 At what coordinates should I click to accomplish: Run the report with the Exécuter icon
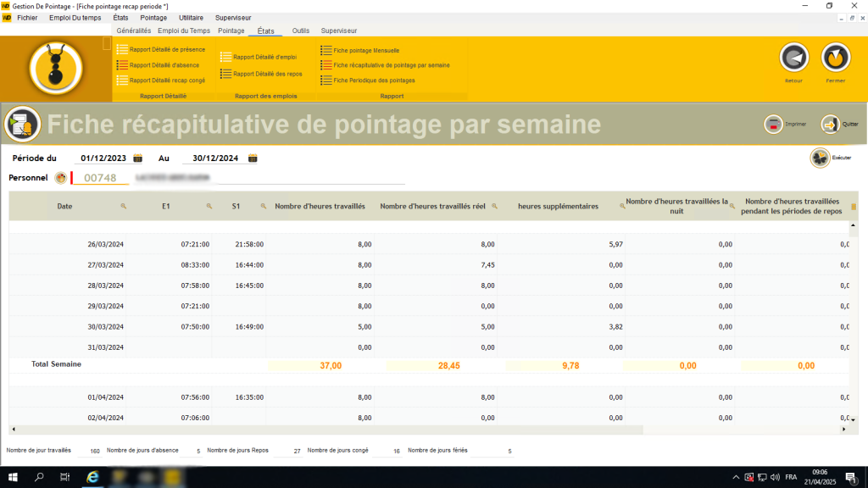pyautogui.click(x=820, y=157)
